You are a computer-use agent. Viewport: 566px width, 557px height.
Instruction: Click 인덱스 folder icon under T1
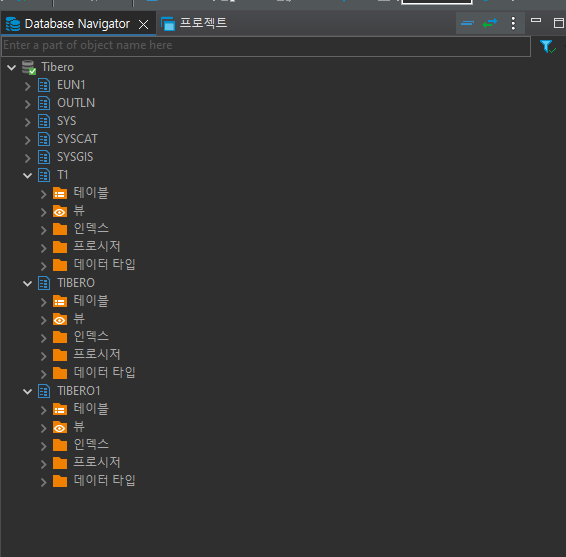tap(60, 229)
